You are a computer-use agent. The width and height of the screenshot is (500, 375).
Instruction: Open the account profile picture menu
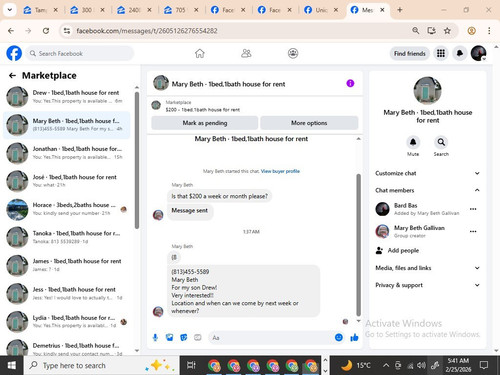coord(478,53)
